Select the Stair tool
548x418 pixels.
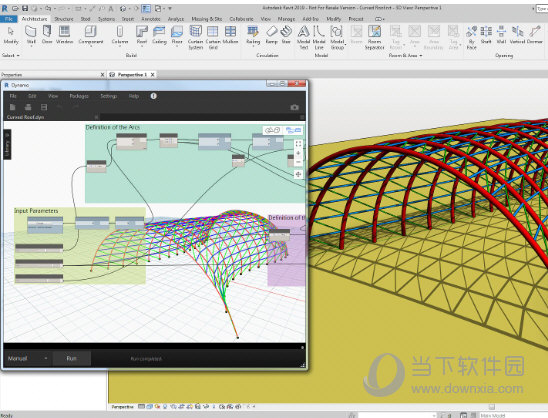click(286, 35)
